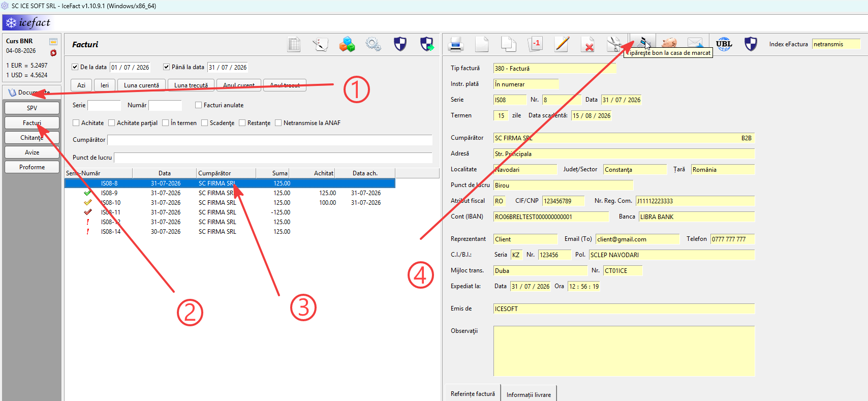Image resolution: width=868 pixels, height=401 pixels.
Task: Sort the invoice list by 'Suma' column
Action: [x=272, y=173]
